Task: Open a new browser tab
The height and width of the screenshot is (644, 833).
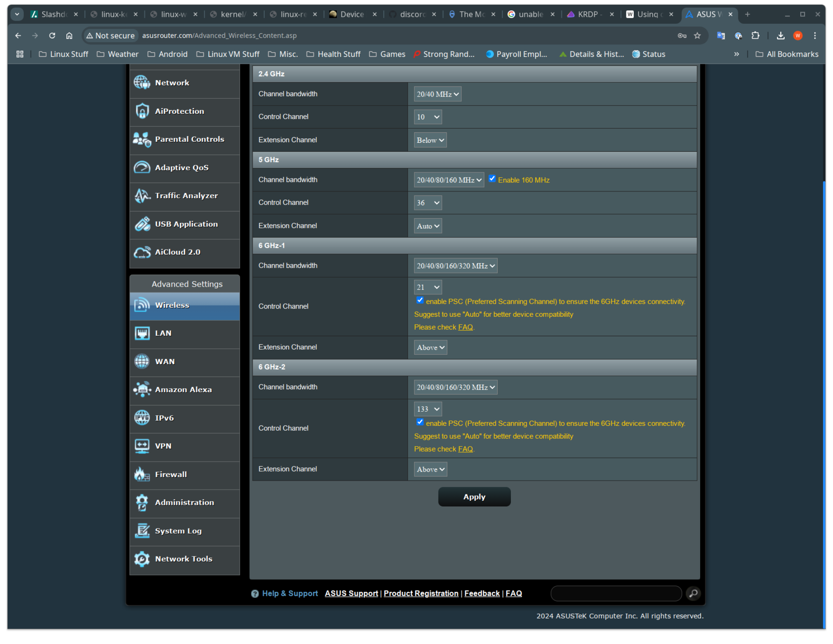Action: 747,14
